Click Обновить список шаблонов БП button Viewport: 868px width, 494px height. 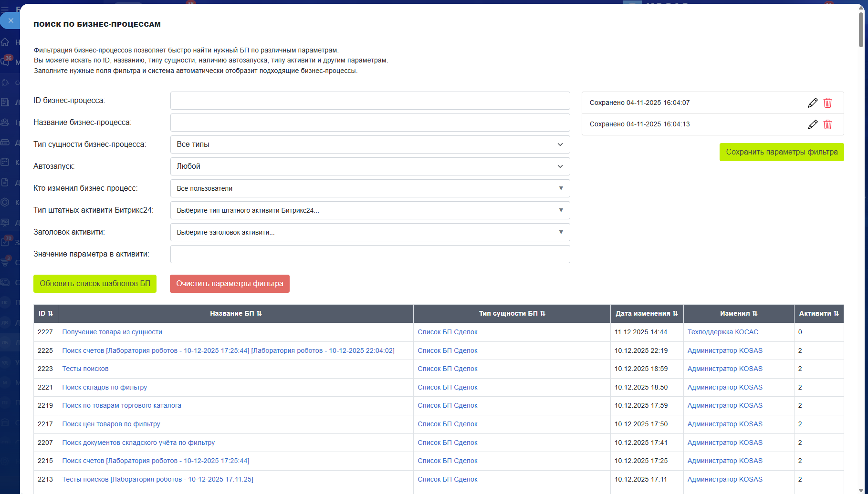pyautogui.click(x=95, y=284)
